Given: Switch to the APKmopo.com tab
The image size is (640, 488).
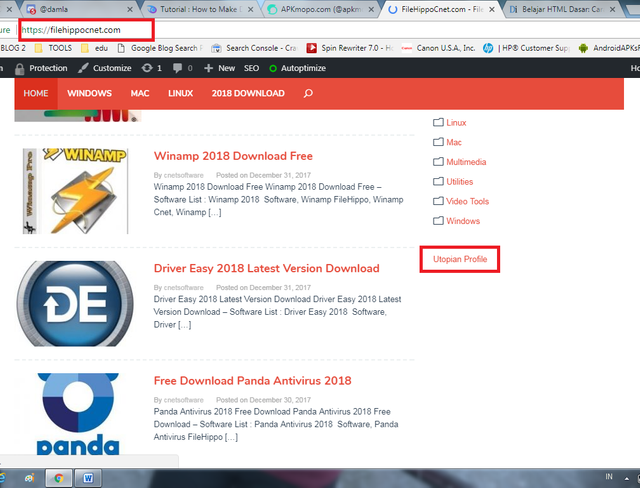Looking at the screenshot, I should coord(320,9).
